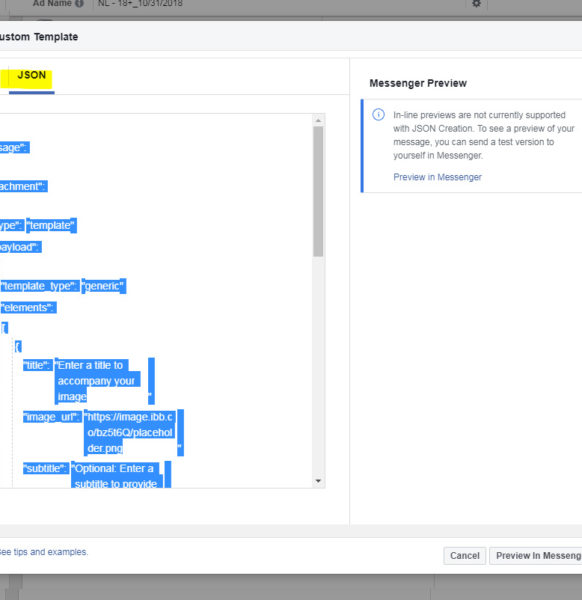Click the Preview In Messenger button
The width and height of the screenshot is (582, 600).
[x=536, y=556]
